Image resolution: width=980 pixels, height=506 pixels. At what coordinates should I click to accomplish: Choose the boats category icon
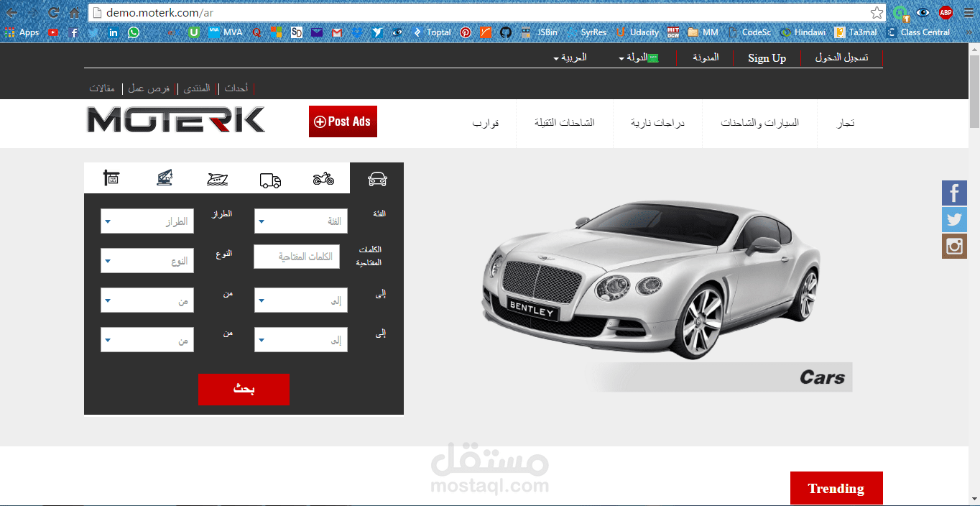pyautogui.click(x=217, y=179)
